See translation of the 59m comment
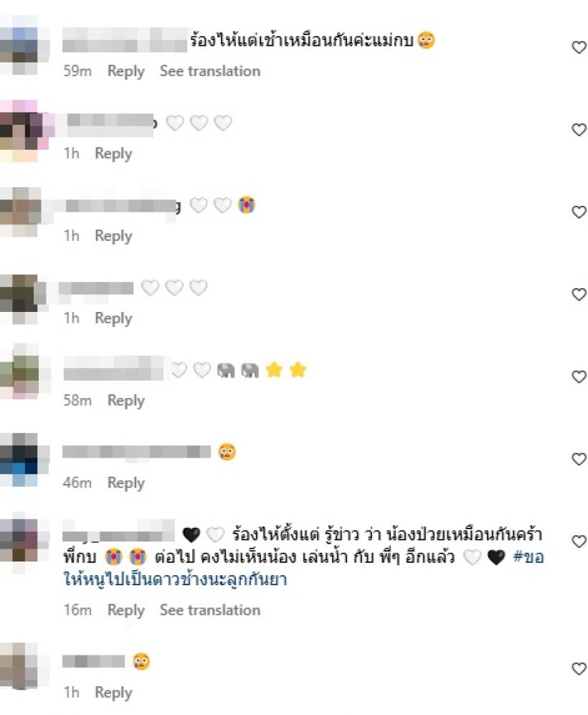This screenshot has height=715, width=588. tap(209, 71)
